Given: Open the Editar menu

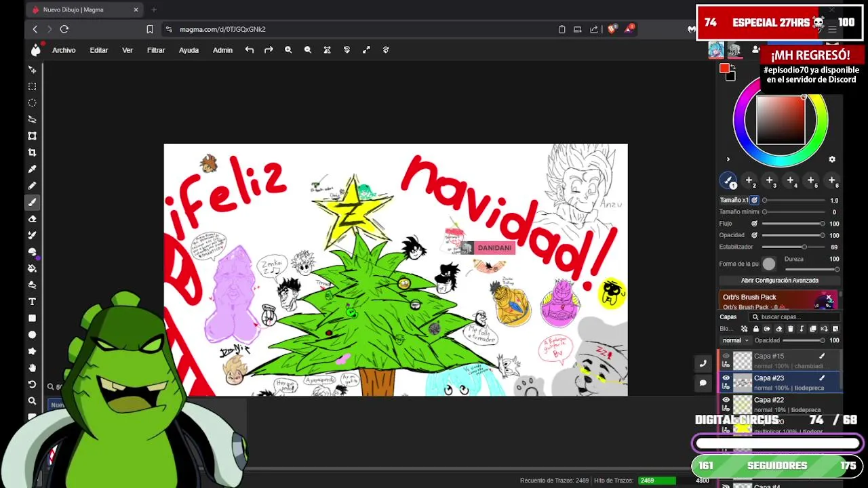Looking at the screenshot, I should (99, 50).
